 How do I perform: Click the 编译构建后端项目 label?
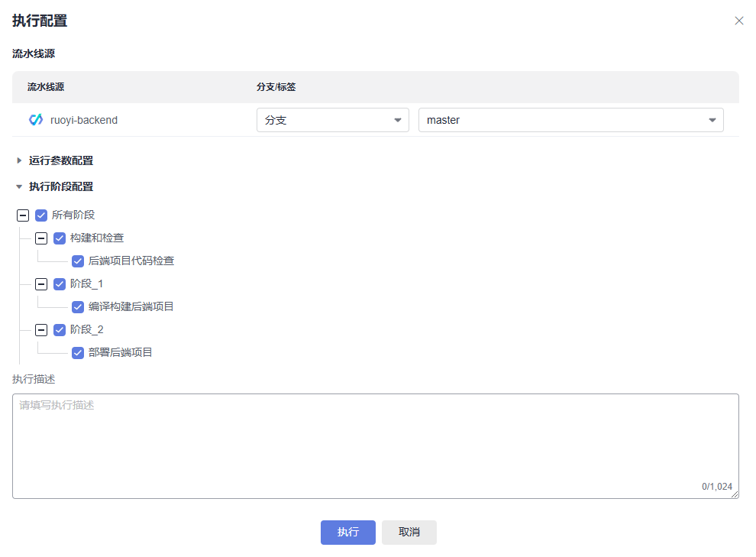coord(131,306)
